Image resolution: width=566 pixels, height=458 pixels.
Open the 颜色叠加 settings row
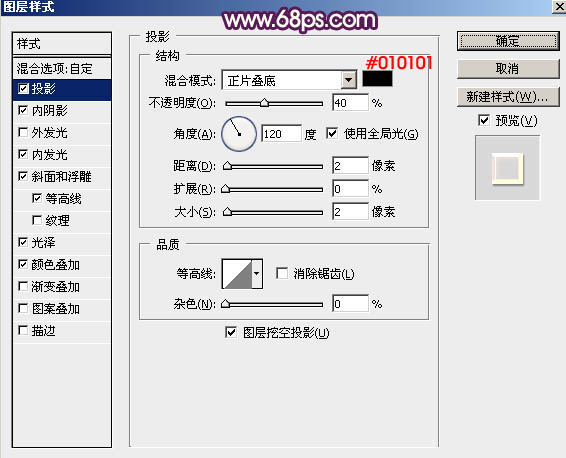(x=62, y=265)
